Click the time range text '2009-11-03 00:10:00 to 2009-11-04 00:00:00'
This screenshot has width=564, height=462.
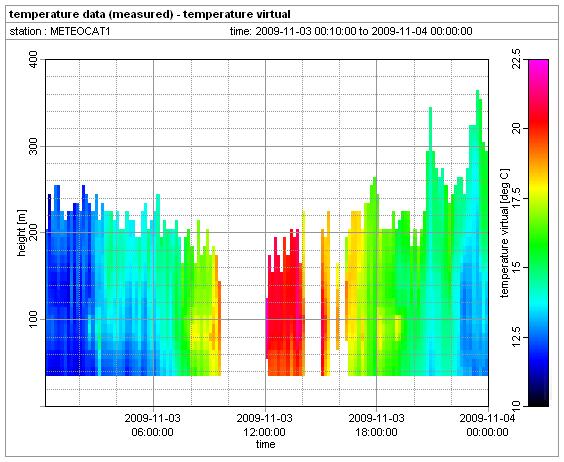[364, 31]
